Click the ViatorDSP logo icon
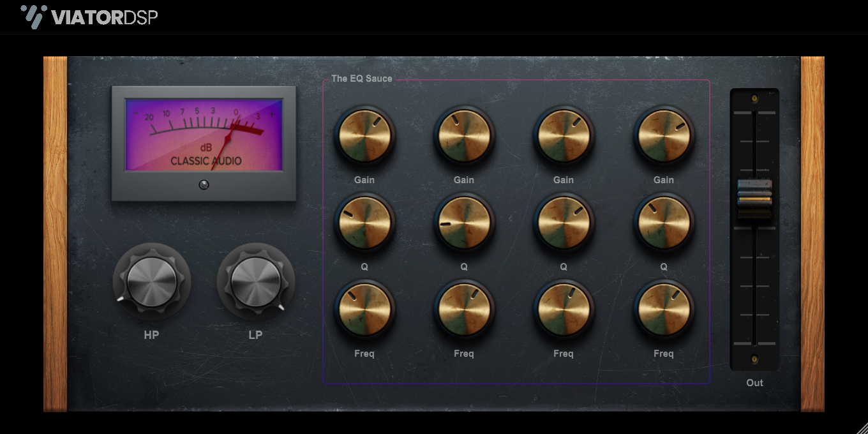 [33, 17]
